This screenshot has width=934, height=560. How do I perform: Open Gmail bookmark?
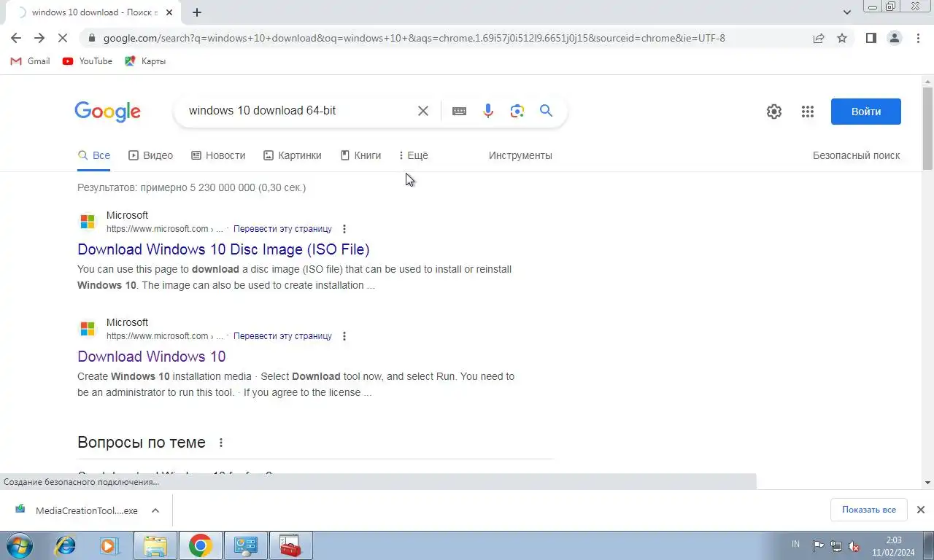tap(30, 61)
